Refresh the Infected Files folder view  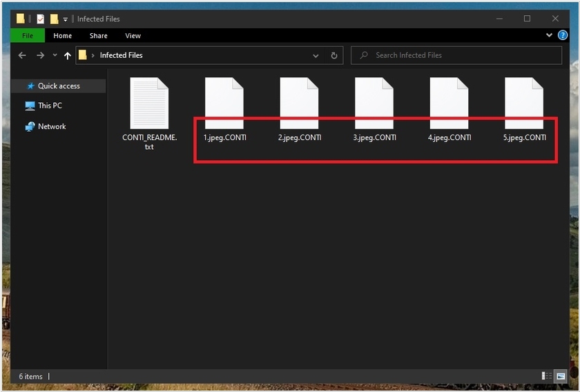point(334,55)
